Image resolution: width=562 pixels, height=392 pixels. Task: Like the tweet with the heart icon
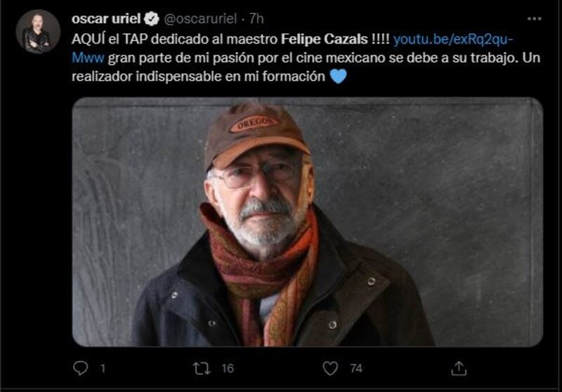pyautogui.click(x=330, y=368)
